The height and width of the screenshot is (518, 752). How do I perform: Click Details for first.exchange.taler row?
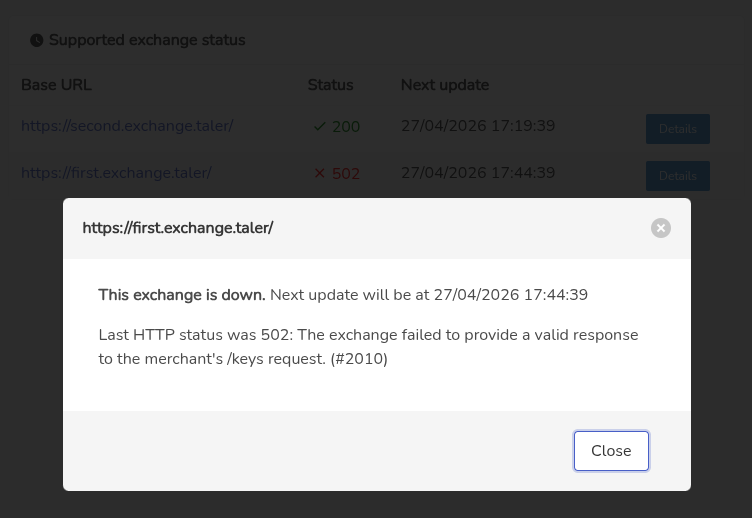[677, 176]
